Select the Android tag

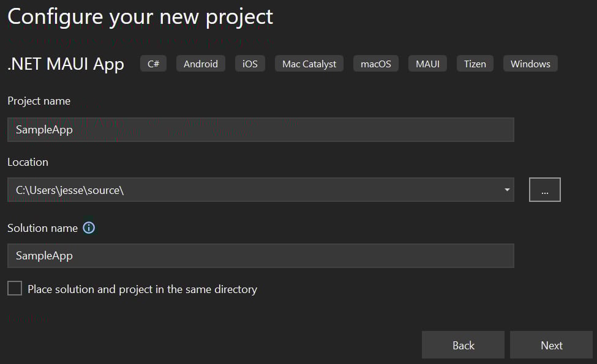(x=201, y=64)
